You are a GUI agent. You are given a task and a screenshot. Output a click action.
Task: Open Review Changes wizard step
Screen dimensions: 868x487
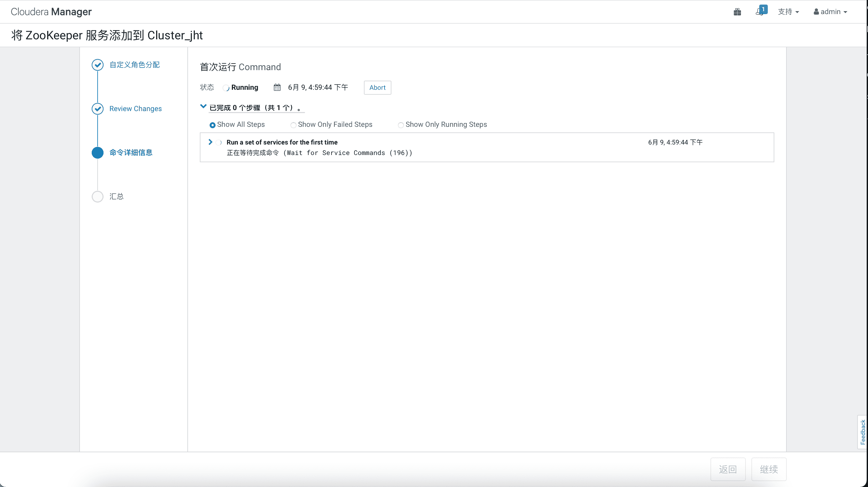tap(136, 108)
